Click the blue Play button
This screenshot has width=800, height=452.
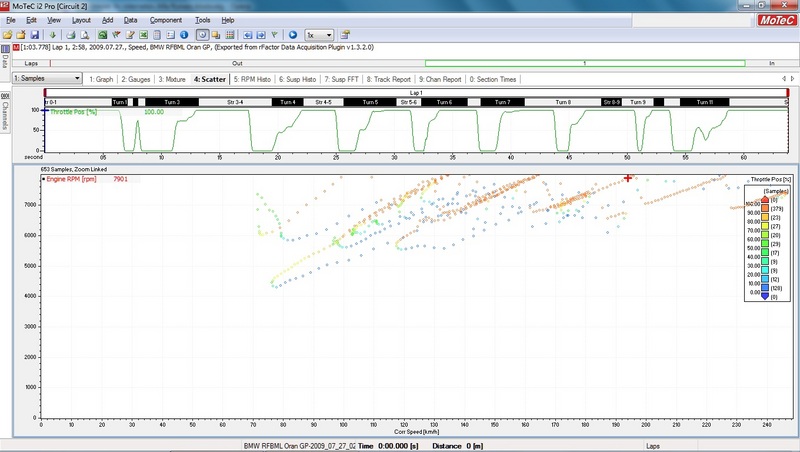tap(293, 35)
